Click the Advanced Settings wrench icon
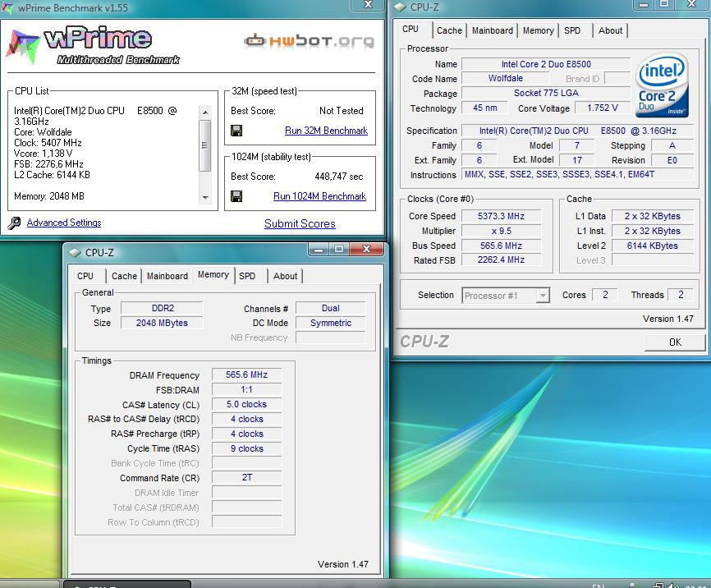 point(14,223)
